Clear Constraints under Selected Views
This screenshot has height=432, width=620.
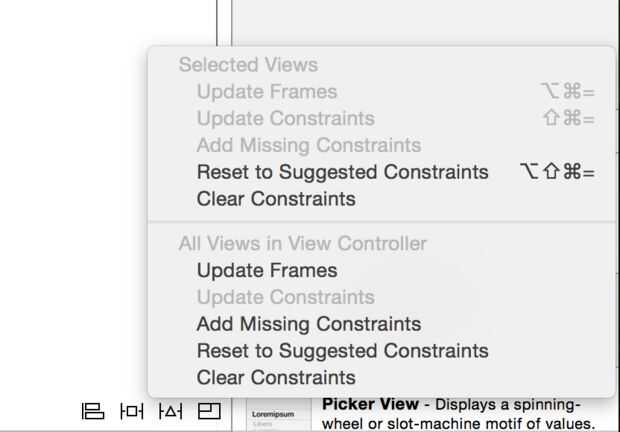coord(276,199)
